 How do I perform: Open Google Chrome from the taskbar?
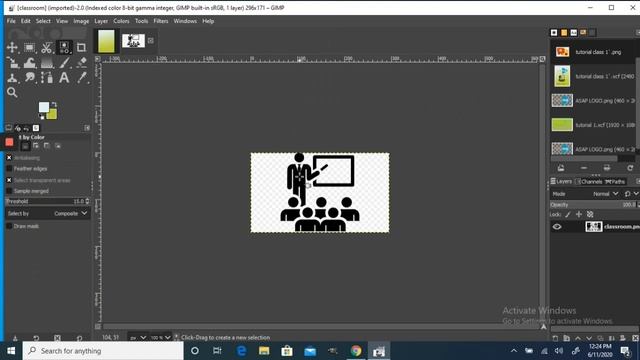356,351
